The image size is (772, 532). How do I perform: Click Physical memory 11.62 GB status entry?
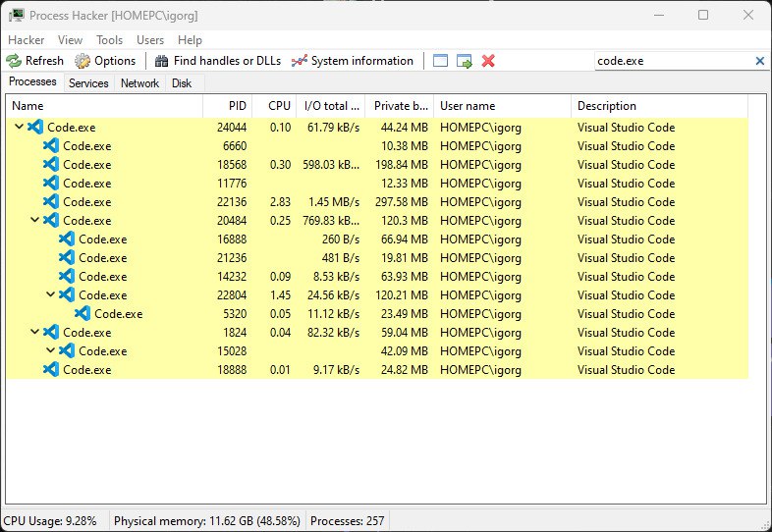point(207,520)
